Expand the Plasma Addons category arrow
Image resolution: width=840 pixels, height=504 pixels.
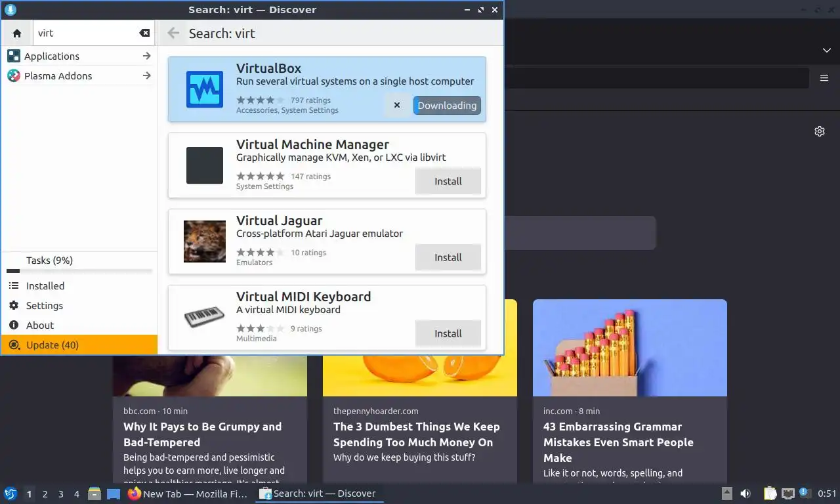coord(147,75)
